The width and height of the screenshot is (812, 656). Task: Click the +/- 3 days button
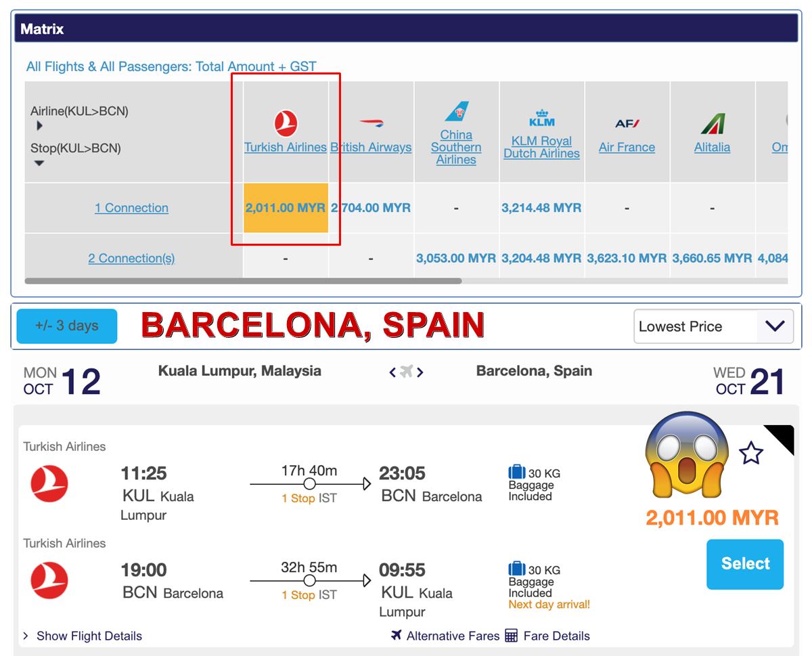[67, 326]
